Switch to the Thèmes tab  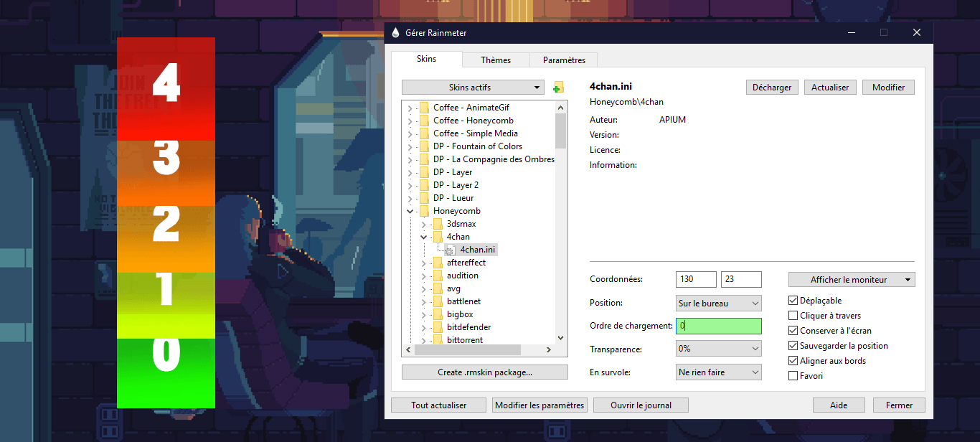(496, 60)
